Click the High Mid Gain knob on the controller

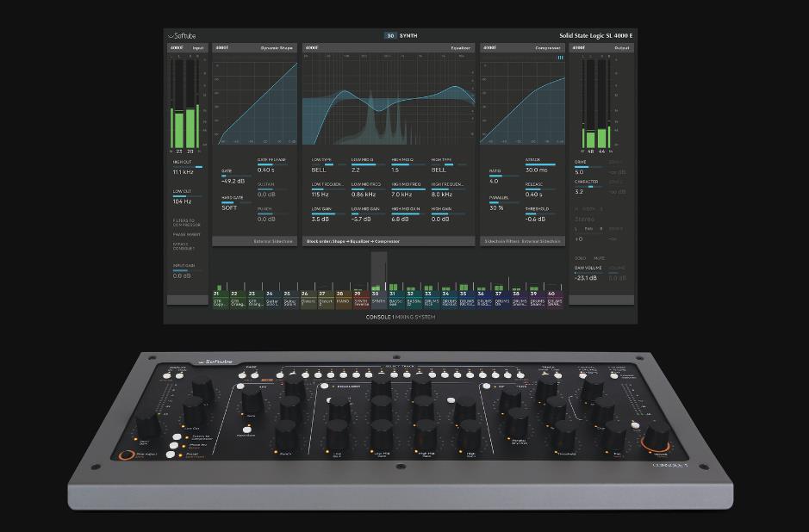pos(426,436)
